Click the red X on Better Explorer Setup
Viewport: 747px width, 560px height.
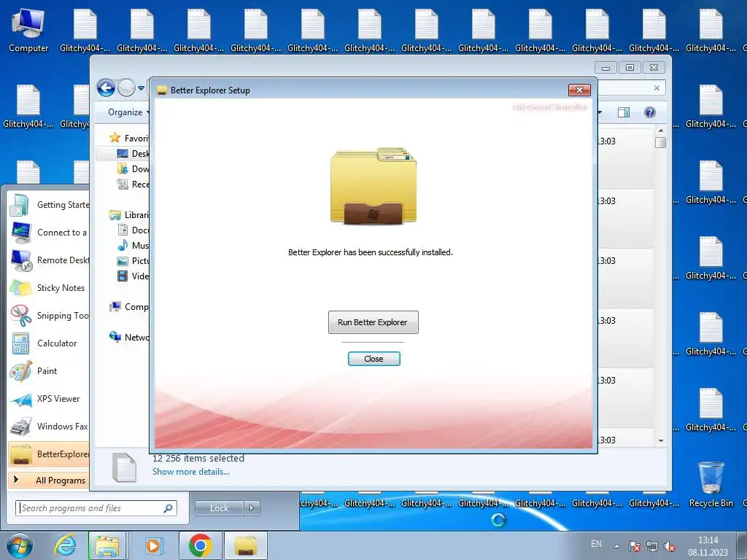[579, 90]
